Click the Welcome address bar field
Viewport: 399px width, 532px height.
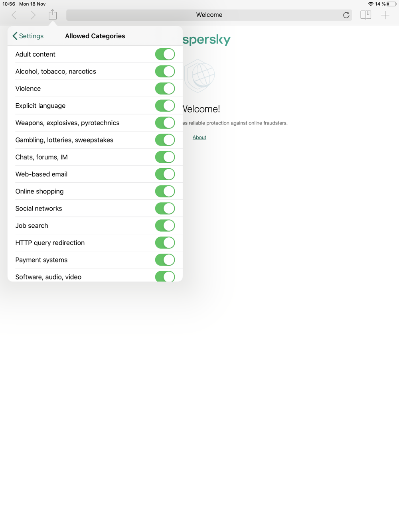tap(209, 15)
